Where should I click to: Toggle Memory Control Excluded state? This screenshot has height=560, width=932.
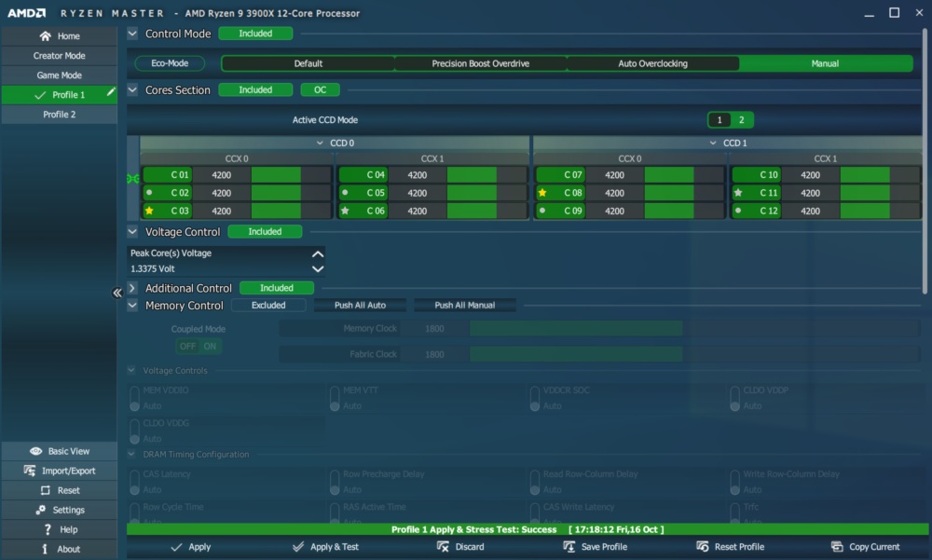(268, 305)
